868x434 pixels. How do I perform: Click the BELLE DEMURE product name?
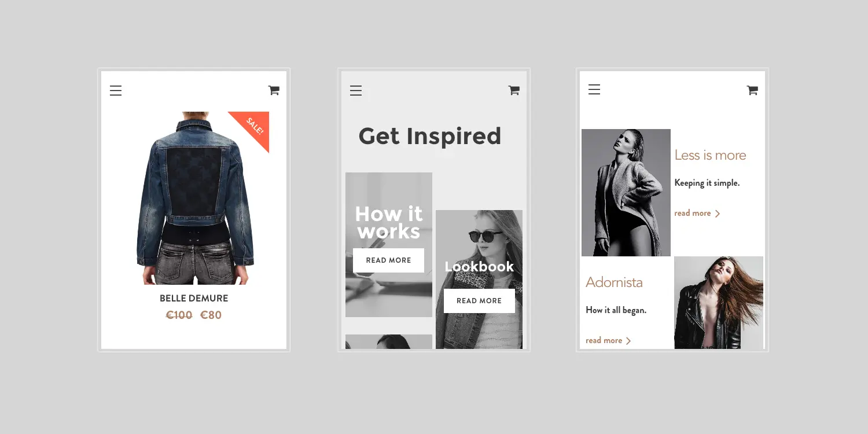(194, 299)
